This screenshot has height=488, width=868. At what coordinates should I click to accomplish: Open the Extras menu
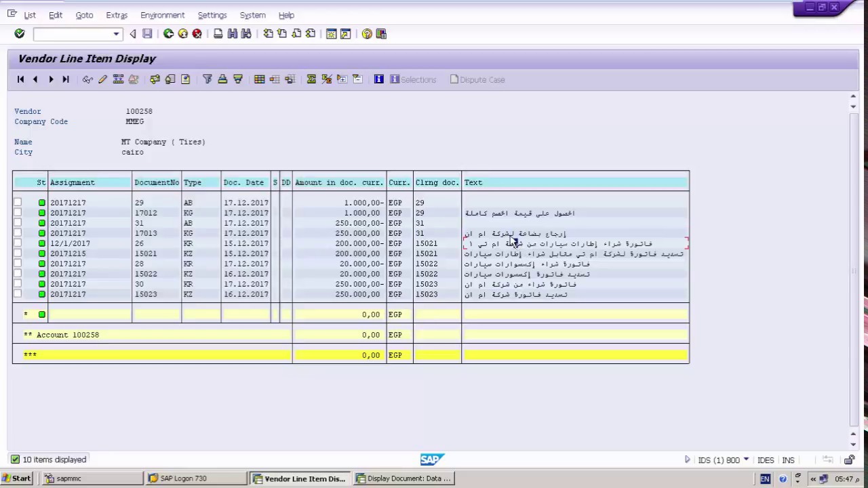point(117,15)
